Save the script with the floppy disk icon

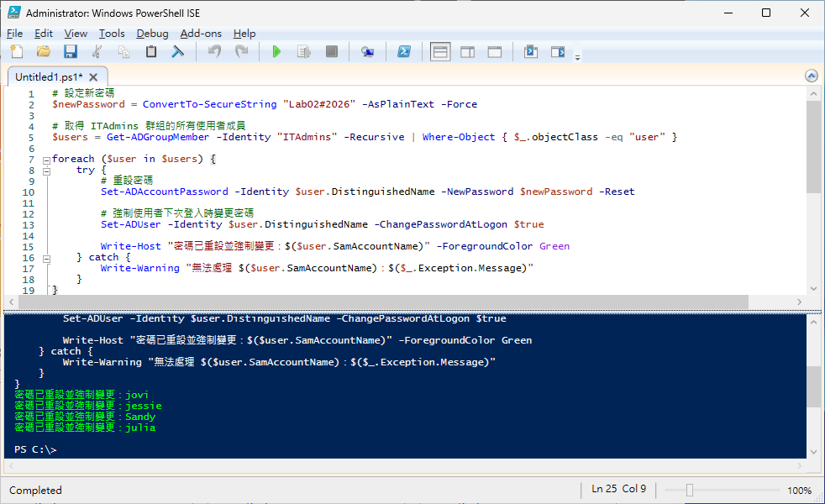pyautogui.click(x=71, y=52)
